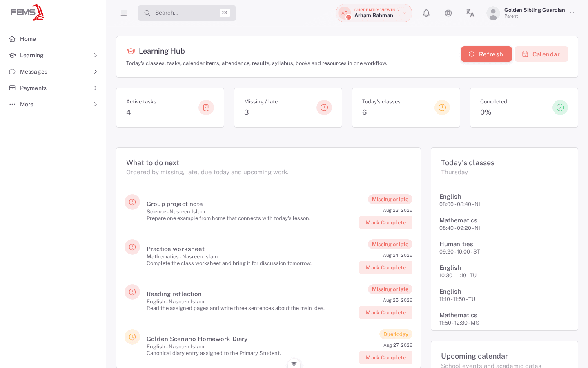Open the language translate icon
Image resolution: width=588 pixels, height=368 pixels.
point(470,13)
